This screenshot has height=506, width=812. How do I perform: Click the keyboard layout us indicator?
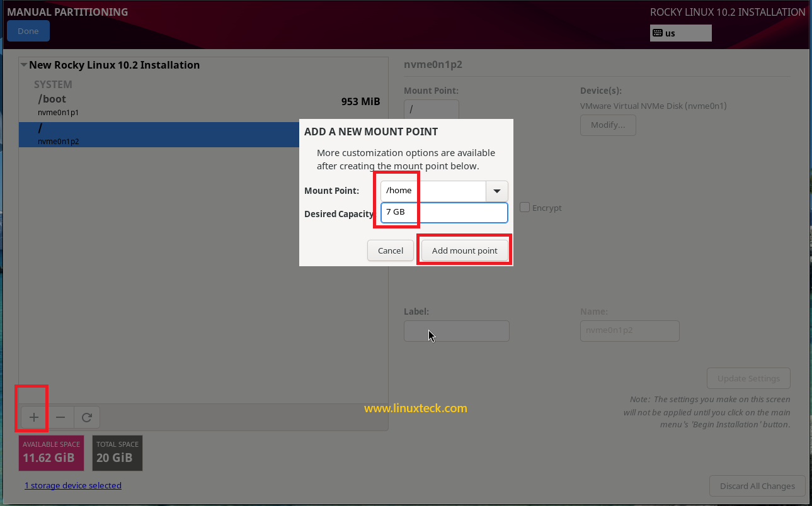tap(680, 33)
